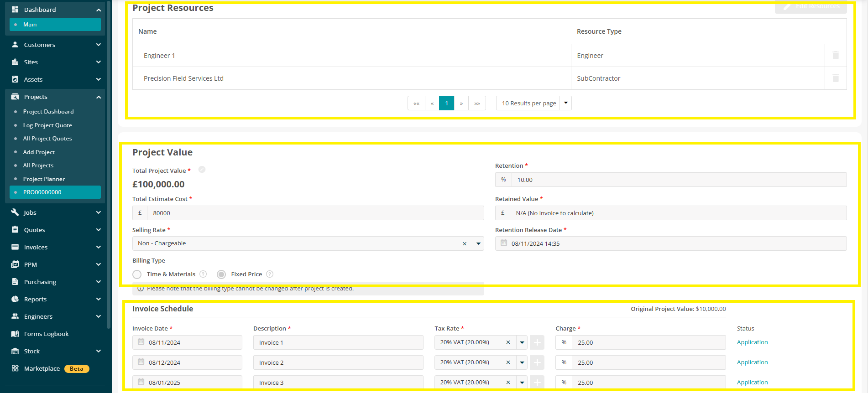This screenshot has width=868, height=393.
Task: Click Application link for Invoice 2
Action: point(752,362)
